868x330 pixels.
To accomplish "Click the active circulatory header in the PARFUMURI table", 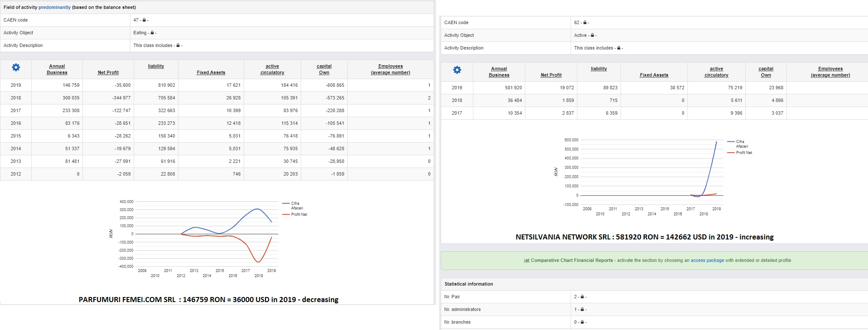I will [x=272, y=69].
